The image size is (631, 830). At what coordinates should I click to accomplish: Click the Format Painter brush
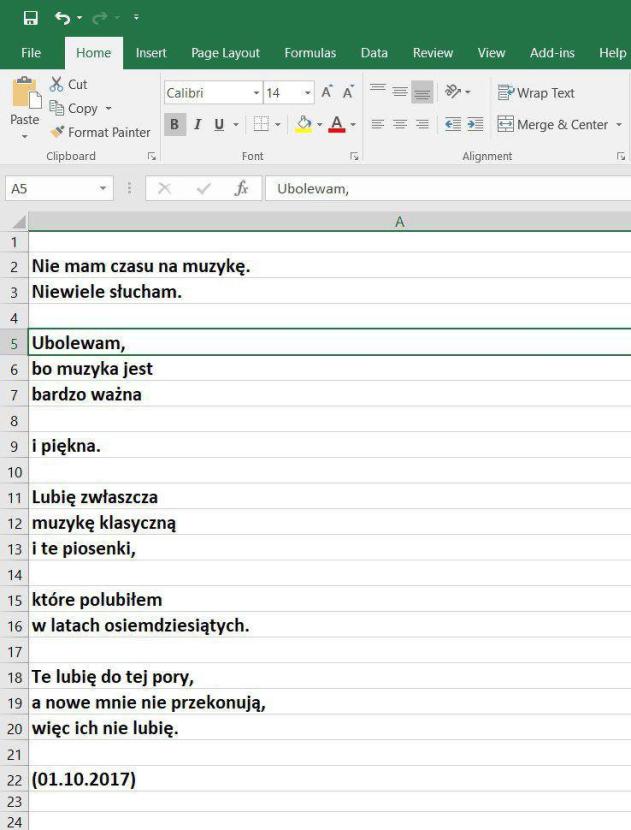click(x=58, y=132)
